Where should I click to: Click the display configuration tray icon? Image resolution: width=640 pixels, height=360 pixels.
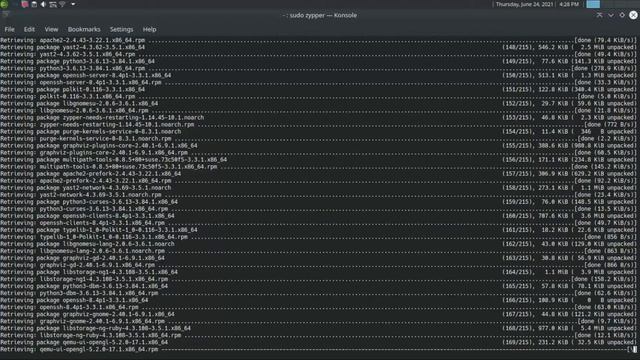(x=53, y=4)
